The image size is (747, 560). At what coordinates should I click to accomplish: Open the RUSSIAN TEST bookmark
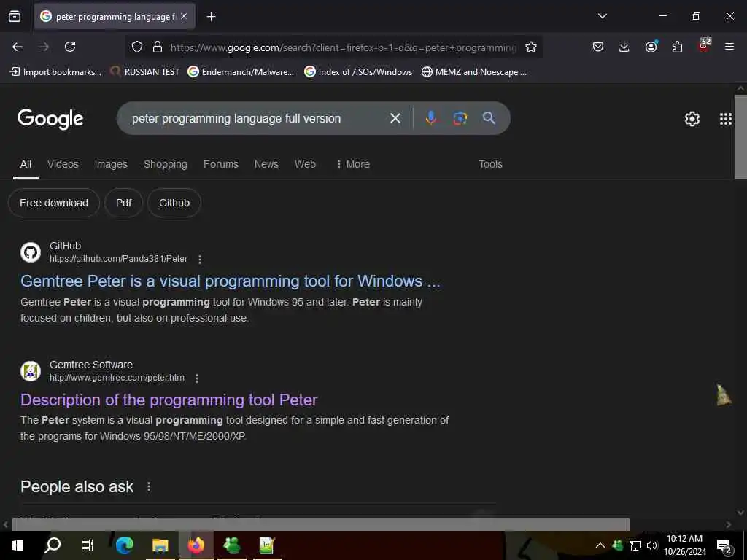click(x=144, y=72)
